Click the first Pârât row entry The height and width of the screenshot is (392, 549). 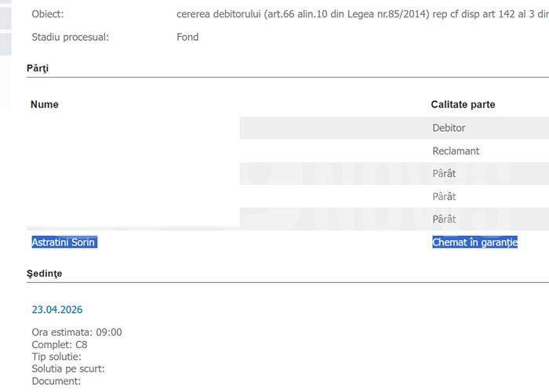(444, 173)
